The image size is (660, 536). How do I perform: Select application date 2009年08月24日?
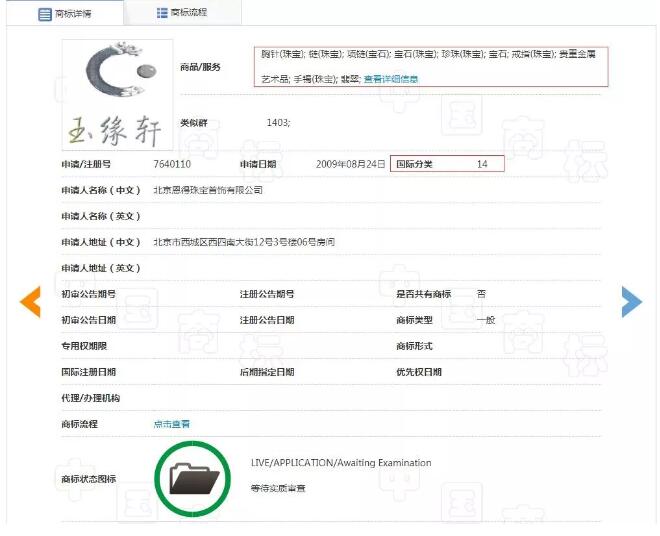(x=351, y=164)
